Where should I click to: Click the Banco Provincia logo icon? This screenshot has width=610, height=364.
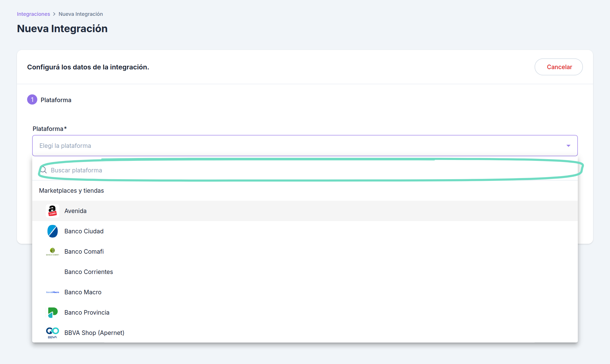point(53,312)
